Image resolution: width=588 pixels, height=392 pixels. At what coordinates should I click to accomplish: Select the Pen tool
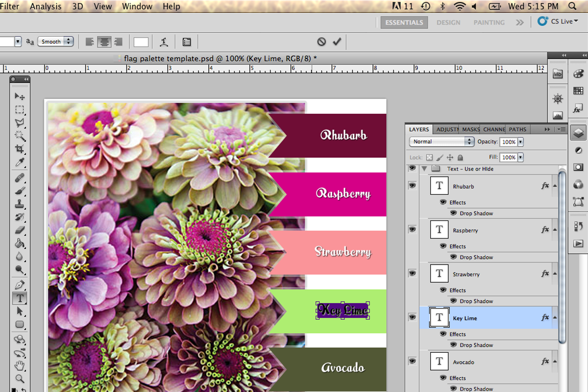tap(20, 285)
